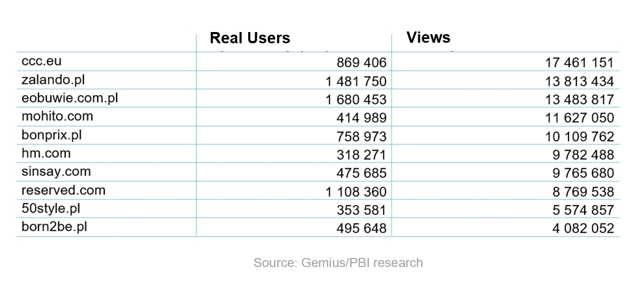Viewport: 644px width, 290px height.
Task: Click bonprix.pl views value 10 109 762
Action: (579, 137)
